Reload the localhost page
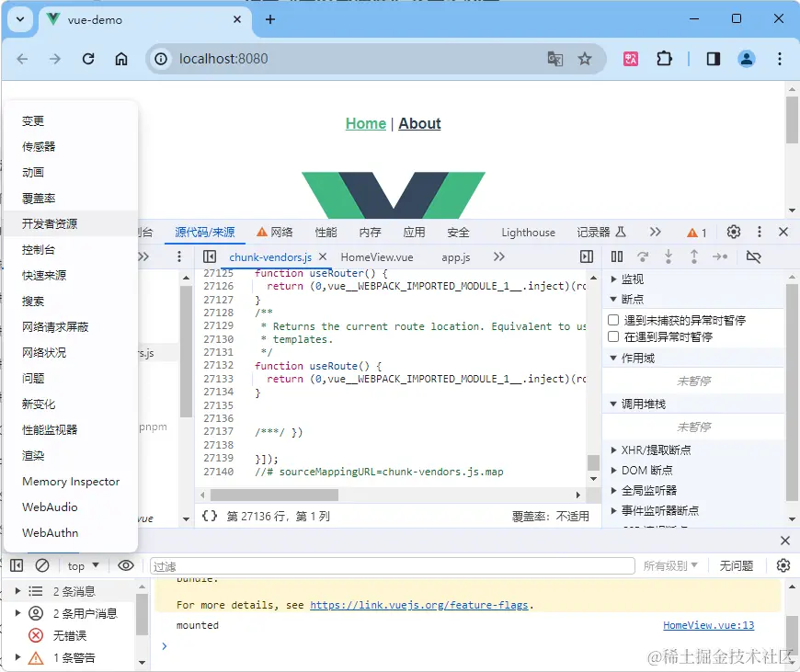 coord(88,59)
